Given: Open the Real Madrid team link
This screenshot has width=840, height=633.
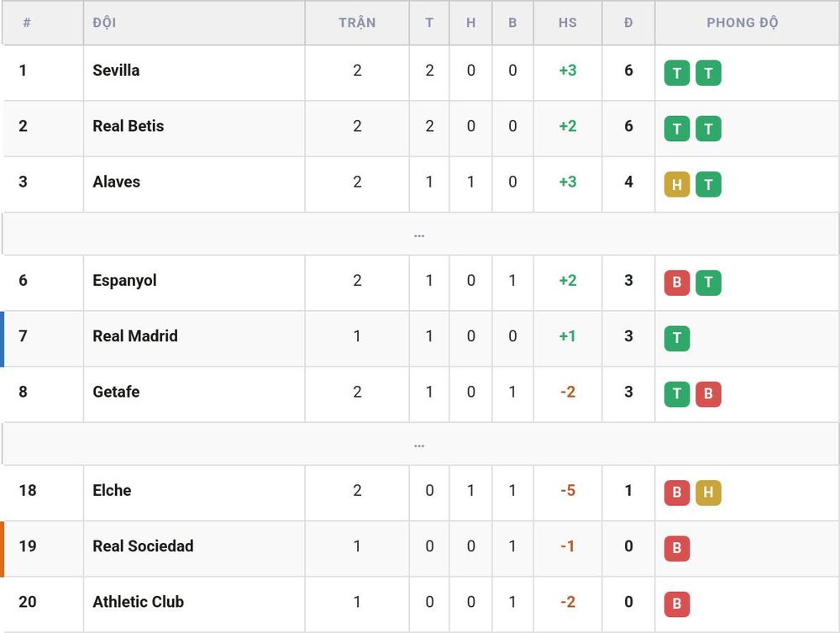Looking at the screenshot, I should pyautogui.click(x=135, y=336).
